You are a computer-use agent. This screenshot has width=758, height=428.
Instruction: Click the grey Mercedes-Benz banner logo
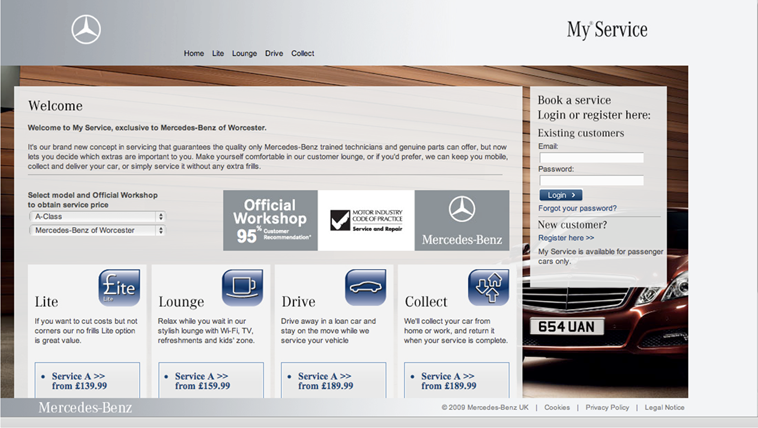tap(461, 220)
